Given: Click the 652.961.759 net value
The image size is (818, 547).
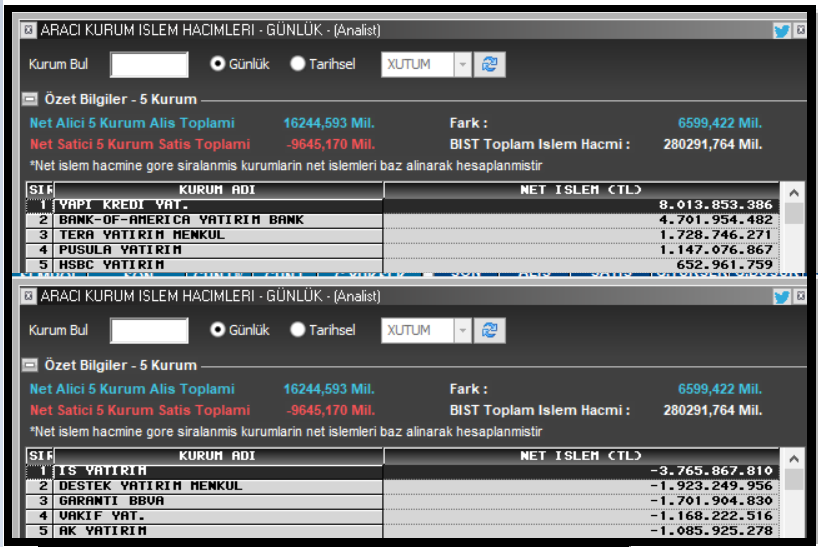Looking at the screenshot, I should click(724, 265).
